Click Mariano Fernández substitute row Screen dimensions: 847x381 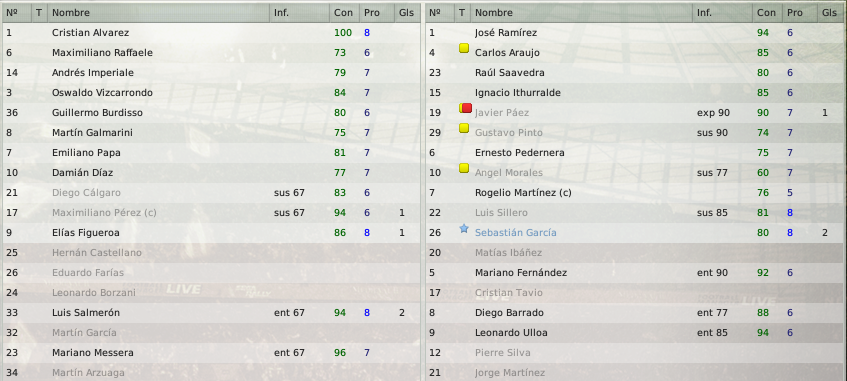tap(636, 273)
